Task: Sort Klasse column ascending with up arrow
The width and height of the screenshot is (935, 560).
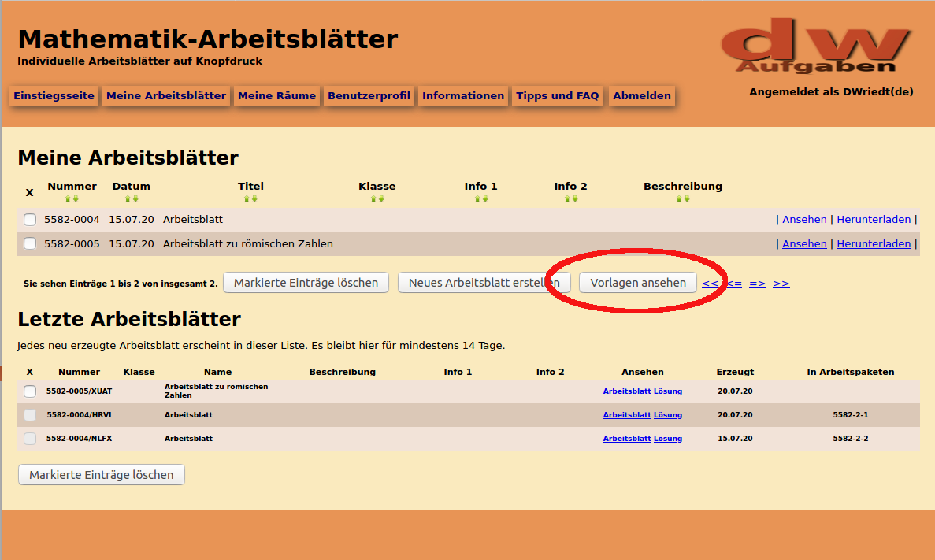Action: pyautogui.click(x=373, y=198)
